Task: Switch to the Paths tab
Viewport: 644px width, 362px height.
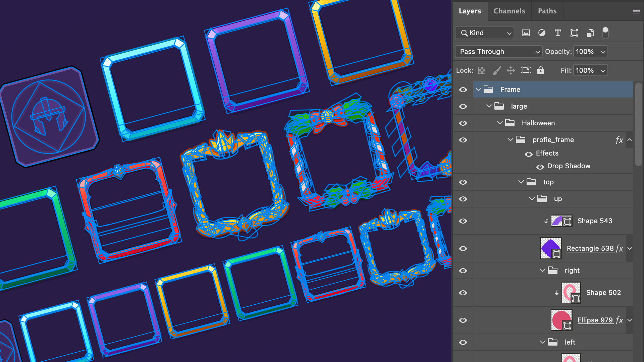Action: tap(547, 11)
